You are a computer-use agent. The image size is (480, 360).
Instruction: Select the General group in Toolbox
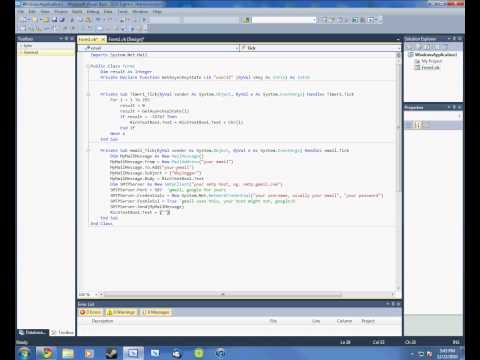pyautogui.click(x=31, y=52)
